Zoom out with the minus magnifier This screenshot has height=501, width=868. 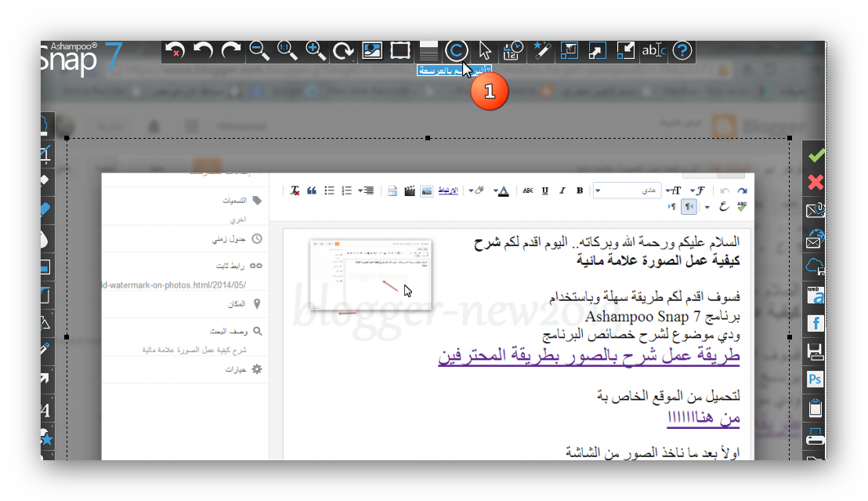pos(259,51)
